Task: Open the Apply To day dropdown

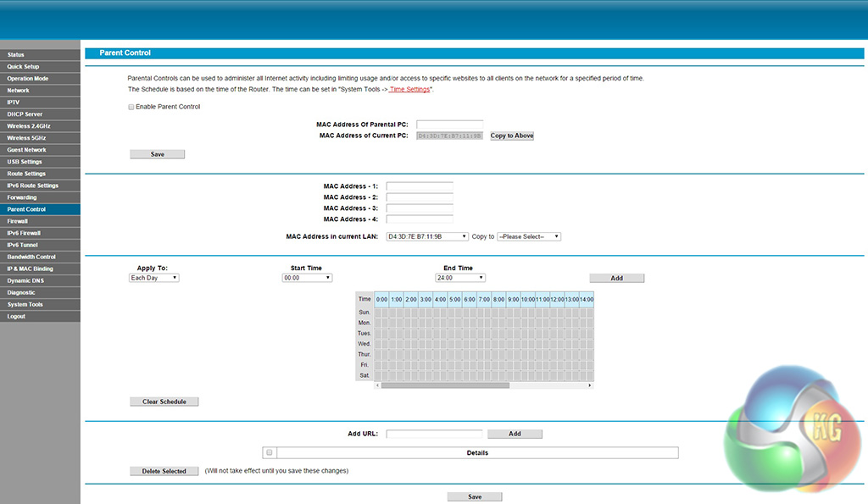Action: coord(153,278)
